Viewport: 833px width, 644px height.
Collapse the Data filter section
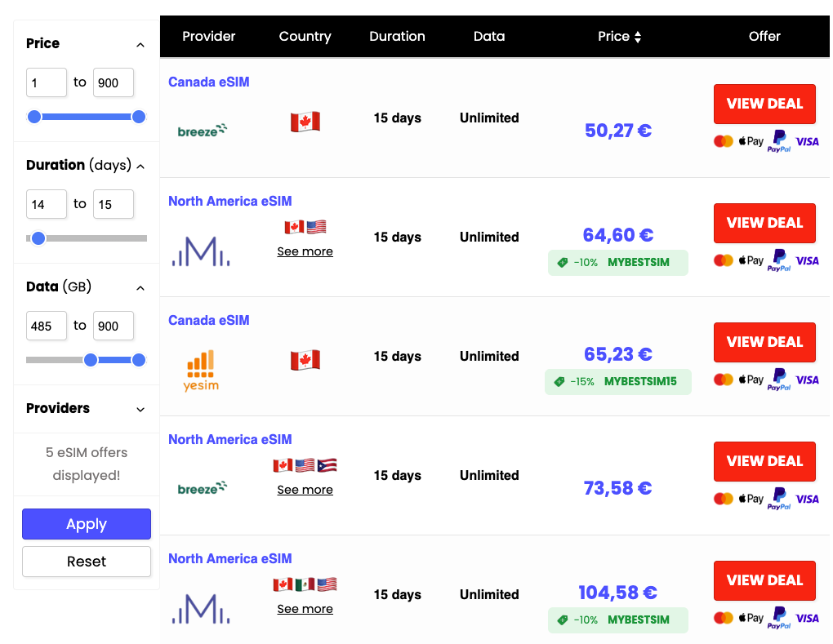click(x=140, y=288)
